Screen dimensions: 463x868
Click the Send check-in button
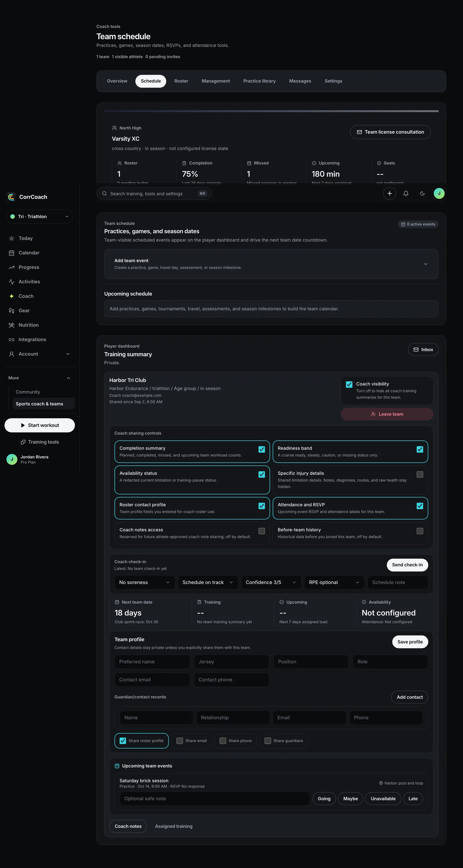tap(407, 565)
